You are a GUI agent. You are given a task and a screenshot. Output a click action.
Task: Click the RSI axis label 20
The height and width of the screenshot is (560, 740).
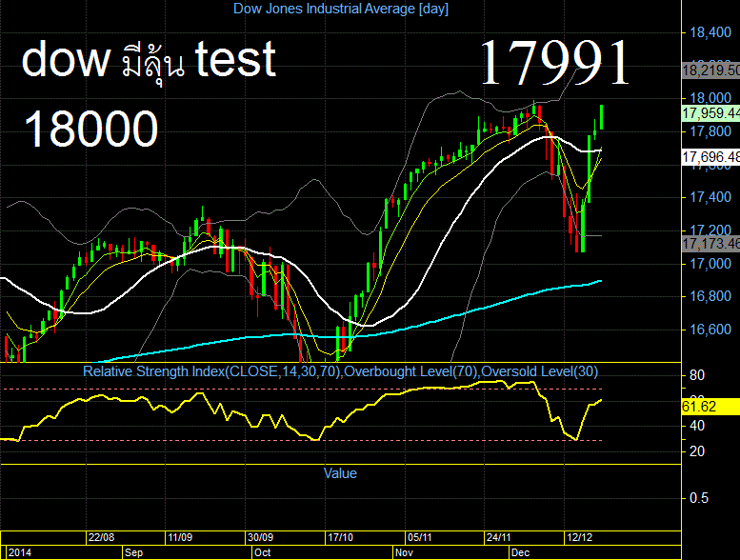[x=697, y=451]
